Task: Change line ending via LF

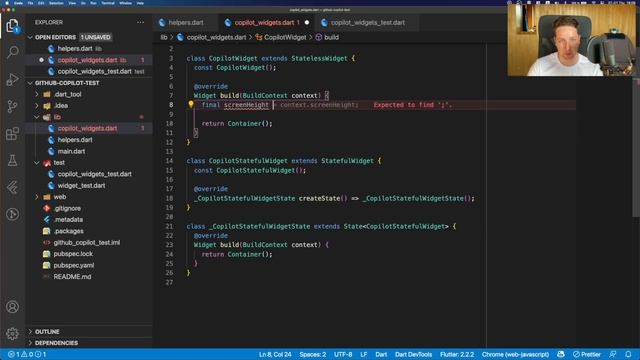Action: (364, 354)
